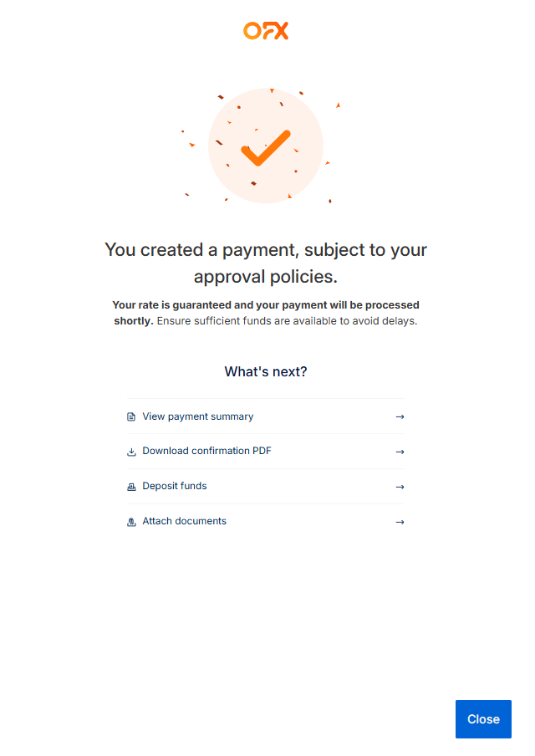Image resolution: width=535 pixels, height=756 pixels.
Task: Go to Deposit funds
Action: [175, 486]
